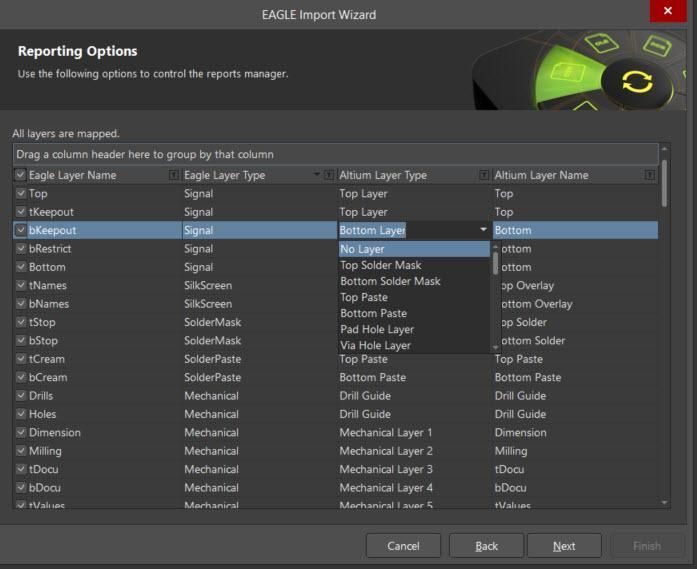Screen dimensions: 697x569
Task: Sort by Altium Layer Name column header
Action: click(x=541, y=175)
